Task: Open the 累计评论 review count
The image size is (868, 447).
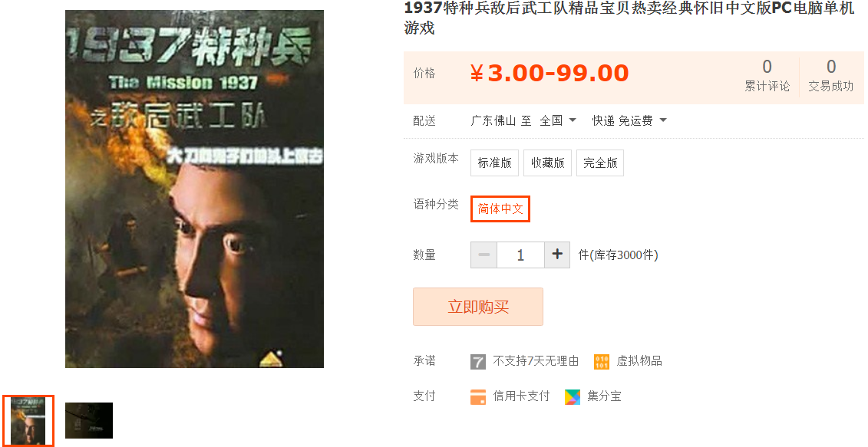Action: pyautogui.click(x=767, y=76)
